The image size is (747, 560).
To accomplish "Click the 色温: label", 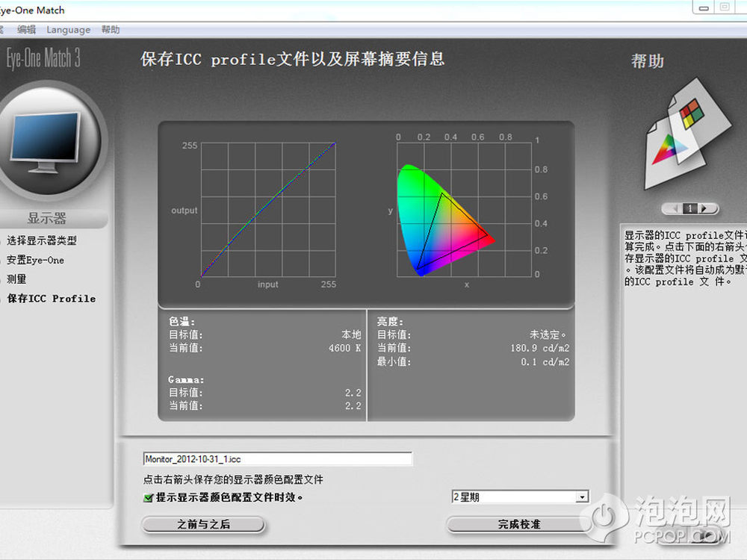I will 182,321.
